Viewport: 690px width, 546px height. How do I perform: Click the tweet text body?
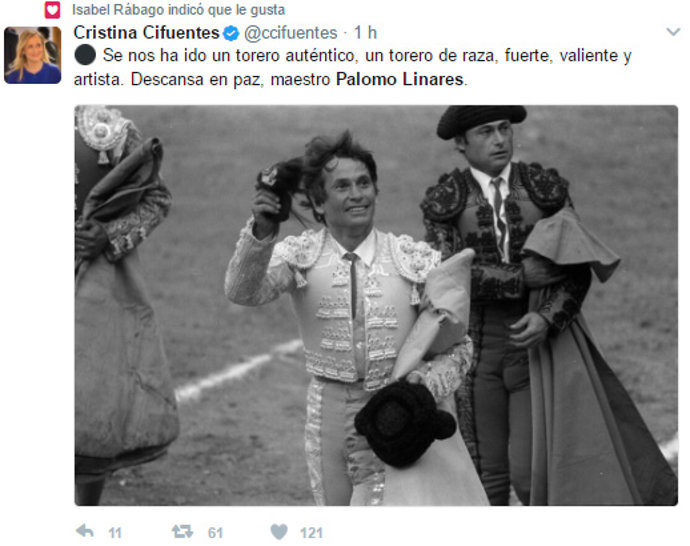point(352,67)
